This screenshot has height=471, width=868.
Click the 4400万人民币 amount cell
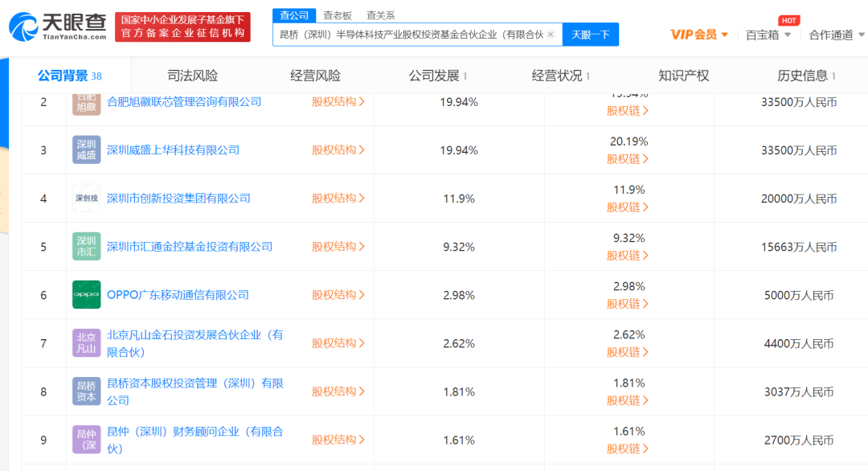(x=799, y=344)
